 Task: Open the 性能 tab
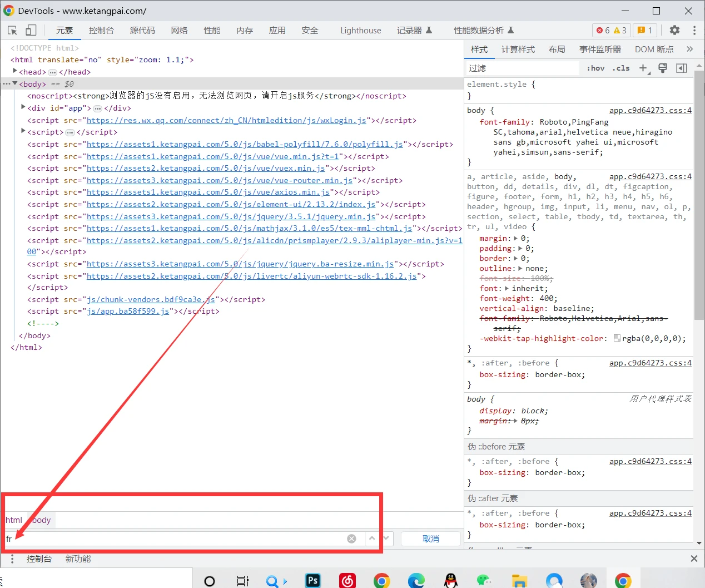212,31
